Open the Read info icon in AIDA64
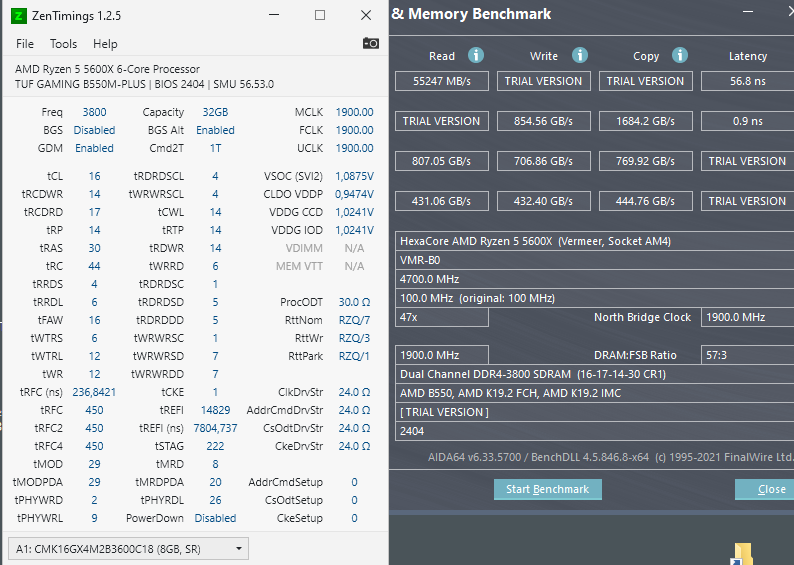The width and height of the screenshot is (794, 565). pyautogui.click(x=475, y=55)
